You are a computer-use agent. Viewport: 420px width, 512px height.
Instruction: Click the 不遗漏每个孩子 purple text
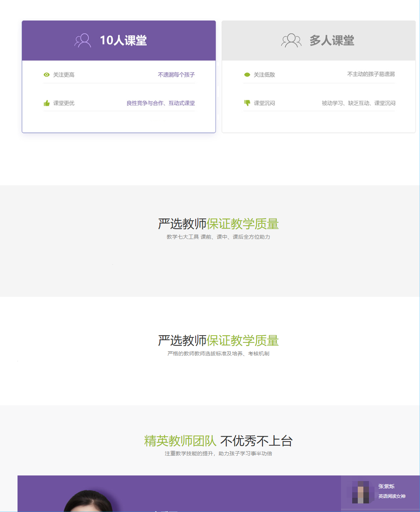176,75
